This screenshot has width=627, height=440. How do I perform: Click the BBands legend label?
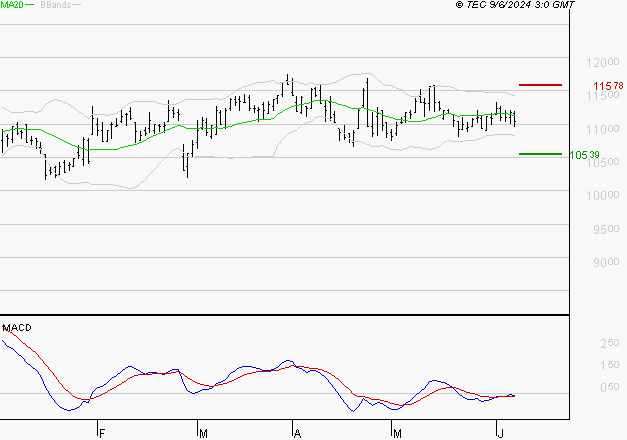pos(56,5)
